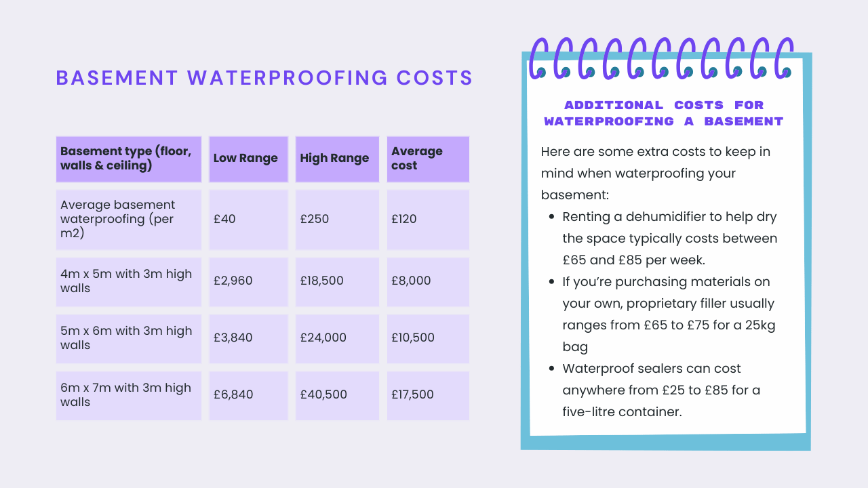
Task: Select the £40 low range cell
Action: [248, 219]
